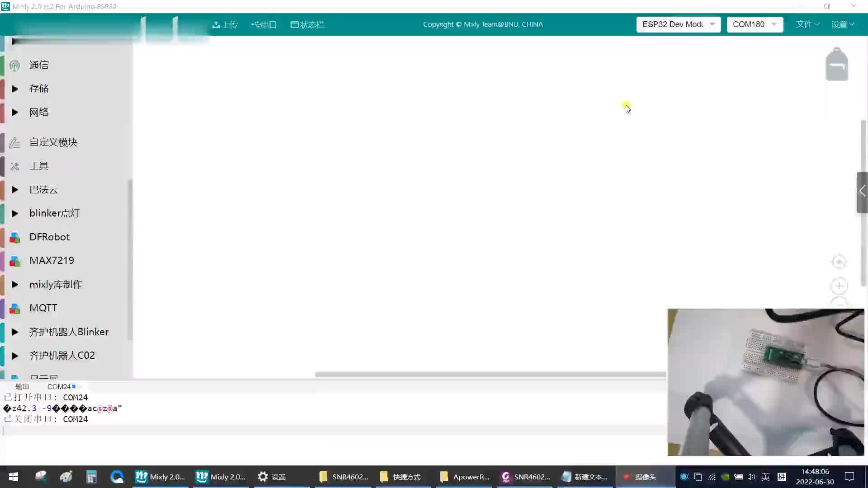
Task: Select the 齐护机器人Blinker item
Action: [69, 331]
